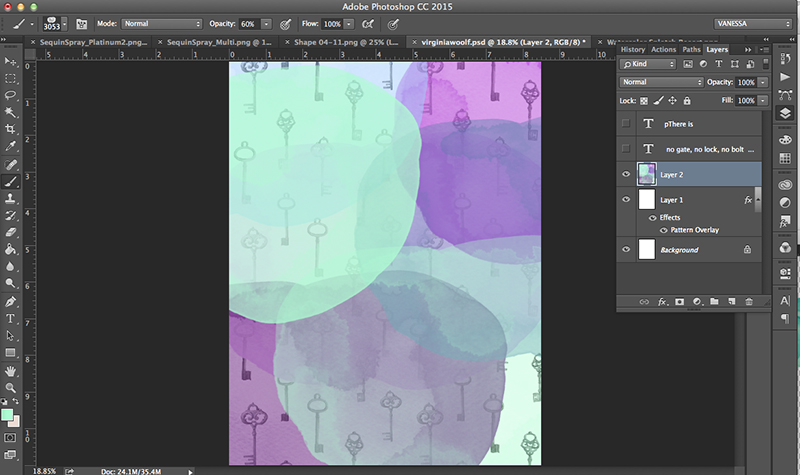
Task: Select the Blur tool
Action: tap(10, 266)
